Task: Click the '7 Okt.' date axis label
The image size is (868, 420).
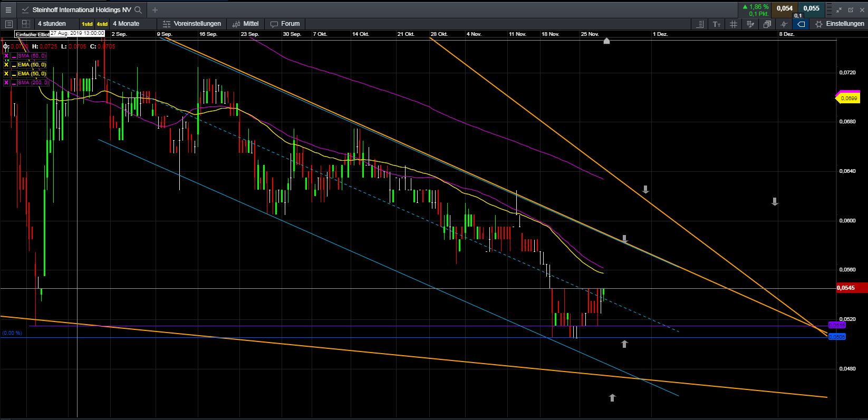Action: 320,34
